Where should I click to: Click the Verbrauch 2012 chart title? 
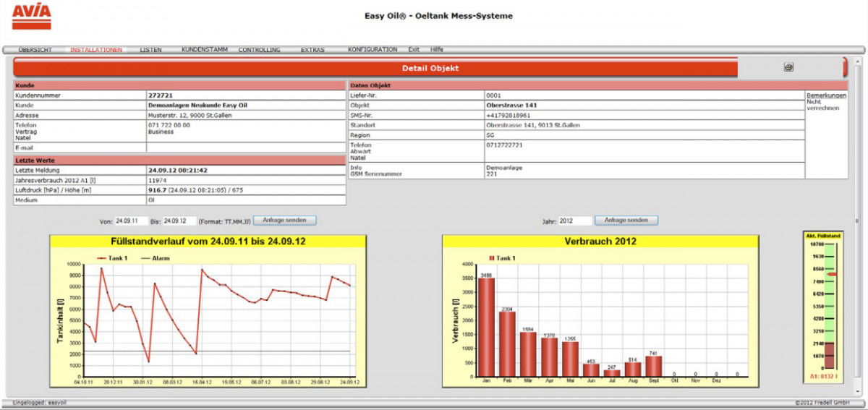[600, 242]
